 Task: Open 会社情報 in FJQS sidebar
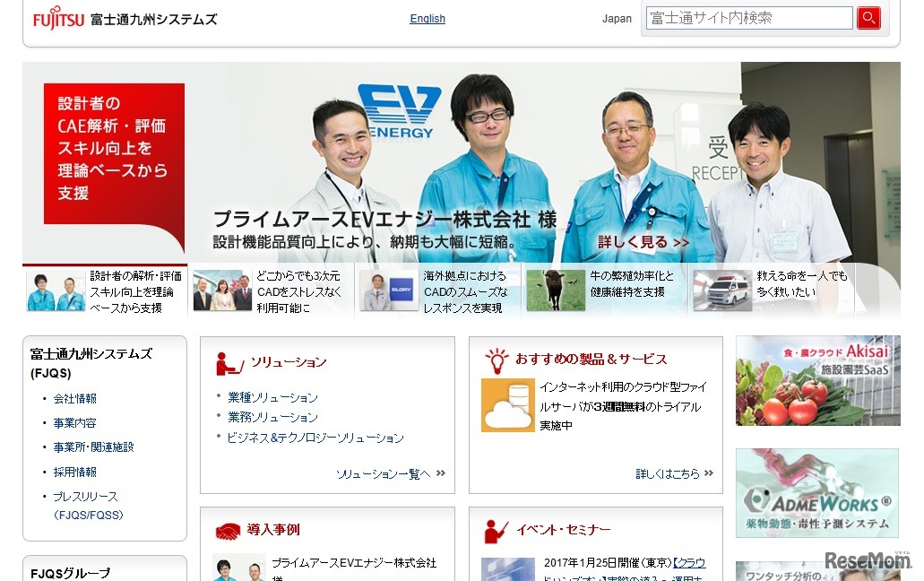pos(75,398)
